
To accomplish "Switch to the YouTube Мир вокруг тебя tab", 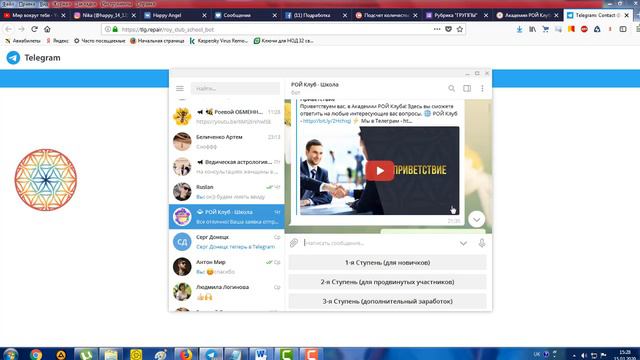I will (x=35, y=15).
